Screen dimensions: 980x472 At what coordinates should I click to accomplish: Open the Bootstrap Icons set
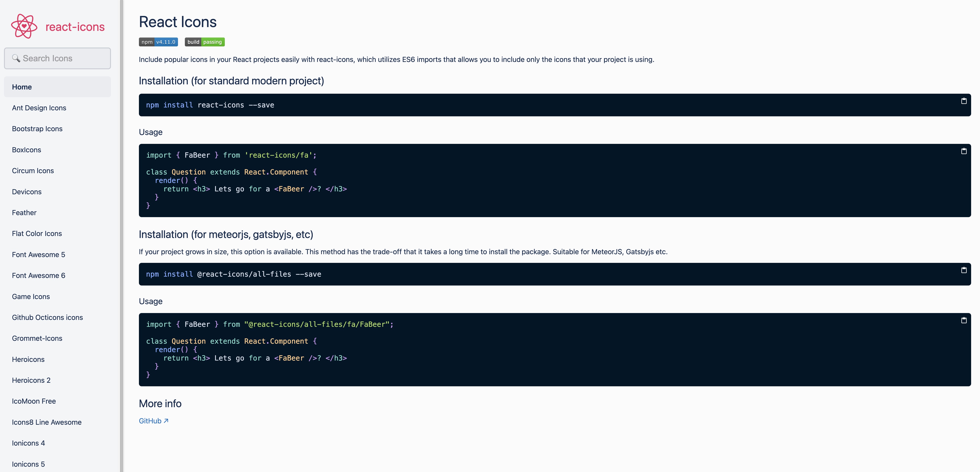(37, 129)
